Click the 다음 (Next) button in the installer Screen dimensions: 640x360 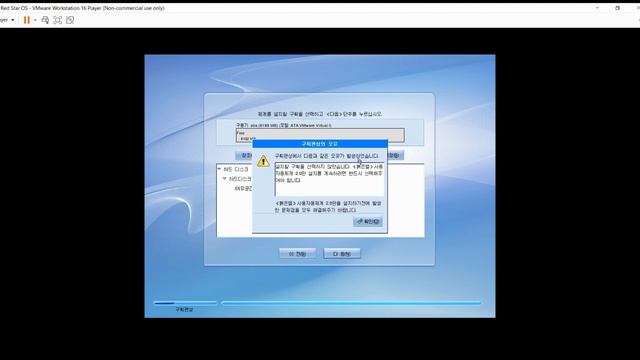pyautogui.click(x=342, y=253)
